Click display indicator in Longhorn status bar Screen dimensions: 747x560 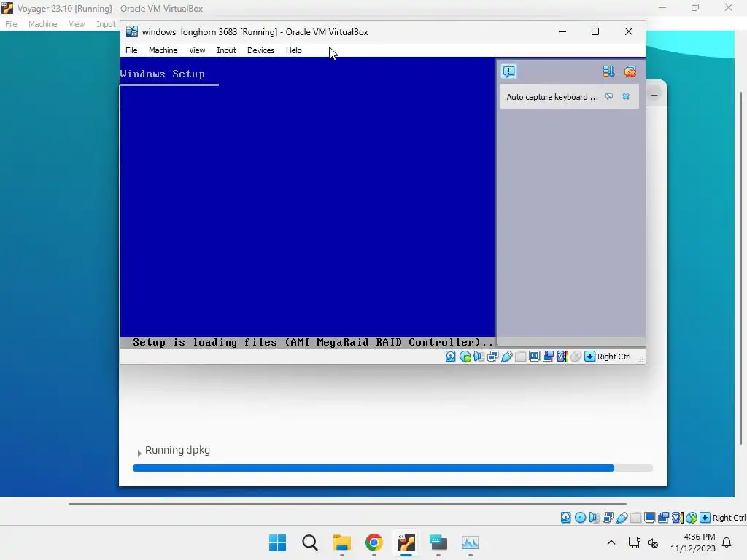click(x=535, y=357)
